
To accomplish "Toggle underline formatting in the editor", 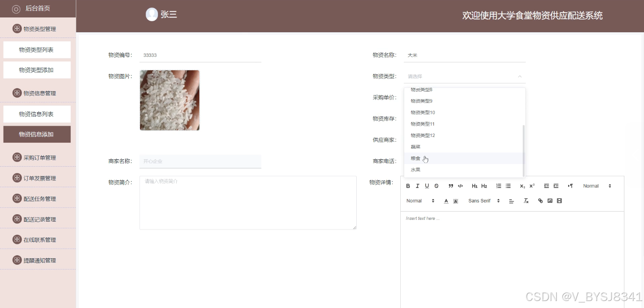I will click(x=427, y=186).
